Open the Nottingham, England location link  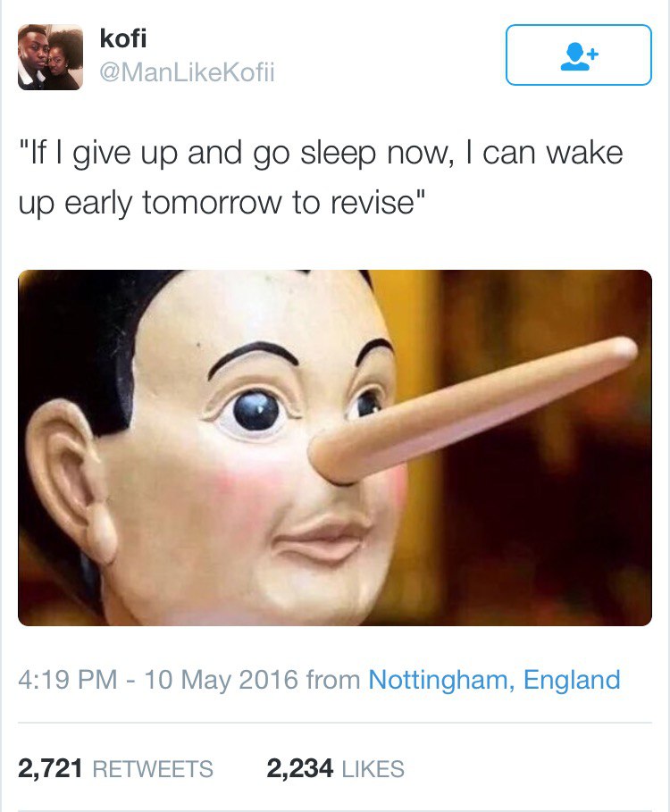[x=494, y=680]
